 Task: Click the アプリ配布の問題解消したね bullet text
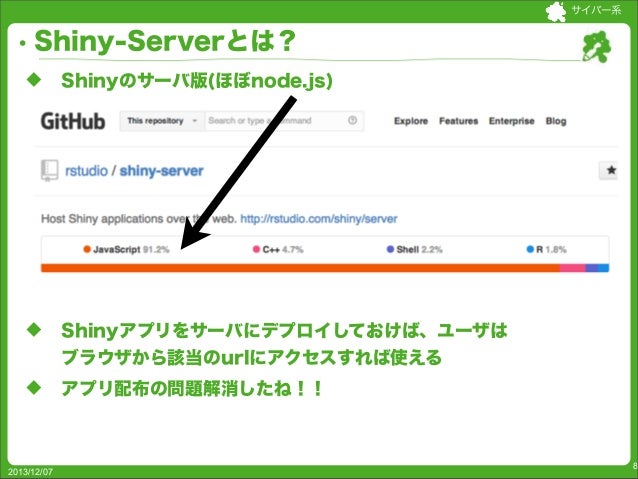[192, 389]
